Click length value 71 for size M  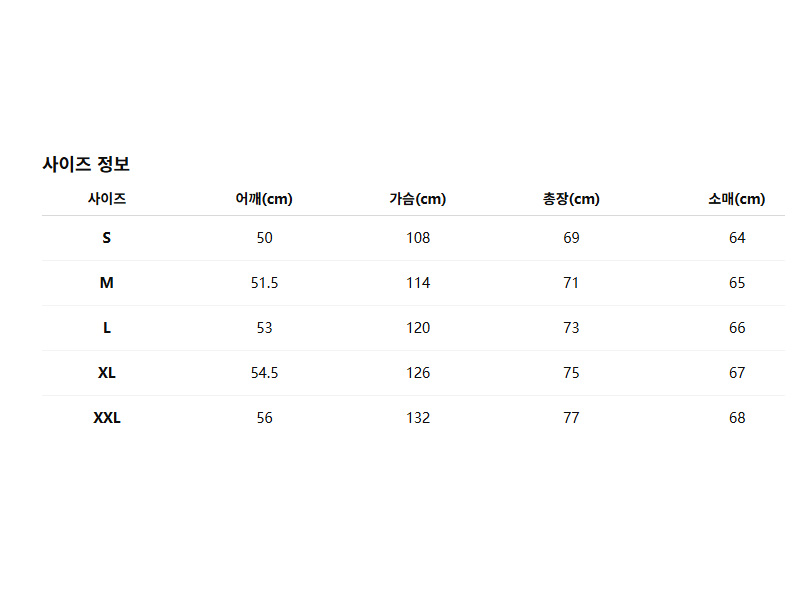[x=571, y=283]
